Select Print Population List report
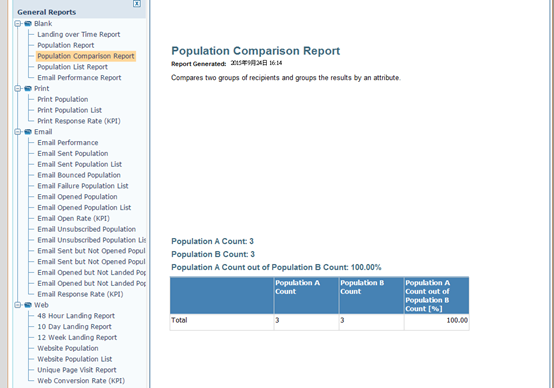554x388 pixels. [70, 110]
